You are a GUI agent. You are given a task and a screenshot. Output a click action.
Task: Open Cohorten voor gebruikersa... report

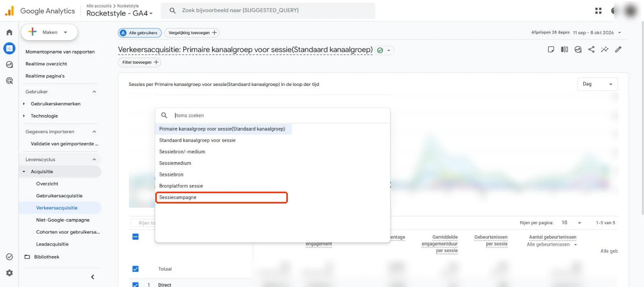click(68, 232)
